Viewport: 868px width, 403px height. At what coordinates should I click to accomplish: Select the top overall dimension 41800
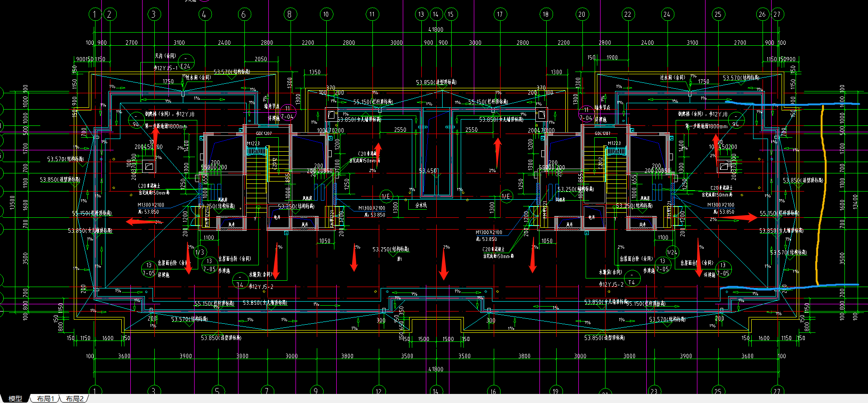[436, 29]
